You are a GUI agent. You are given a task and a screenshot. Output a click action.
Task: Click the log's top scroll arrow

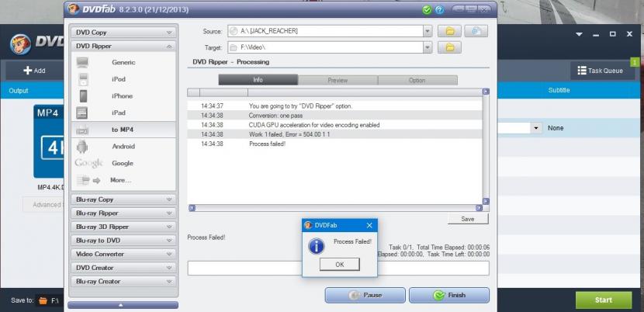coord(486,92)
